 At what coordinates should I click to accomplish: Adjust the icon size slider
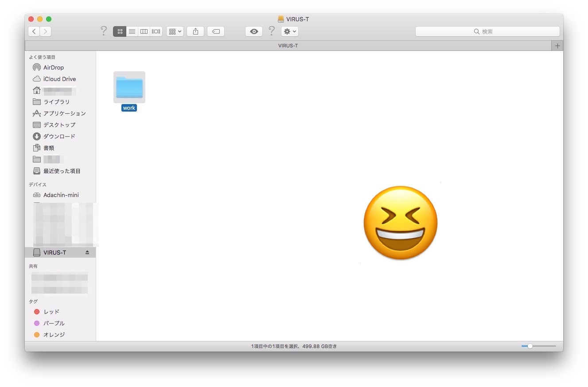(530, 346)
